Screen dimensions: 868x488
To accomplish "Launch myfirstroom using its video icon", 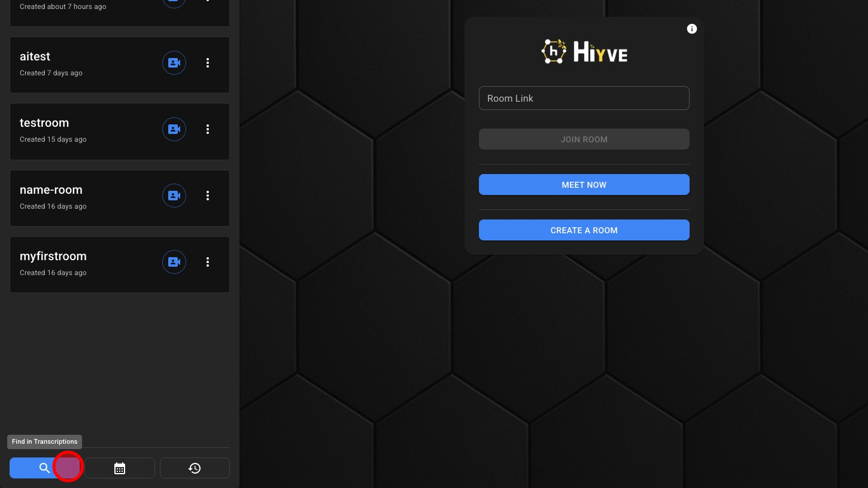I will tap(174, 262).
